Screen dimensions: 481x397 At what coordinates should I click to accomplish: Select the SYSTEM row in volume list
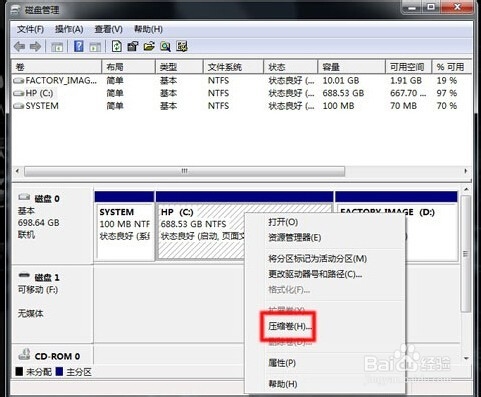[x=242, y=106]
